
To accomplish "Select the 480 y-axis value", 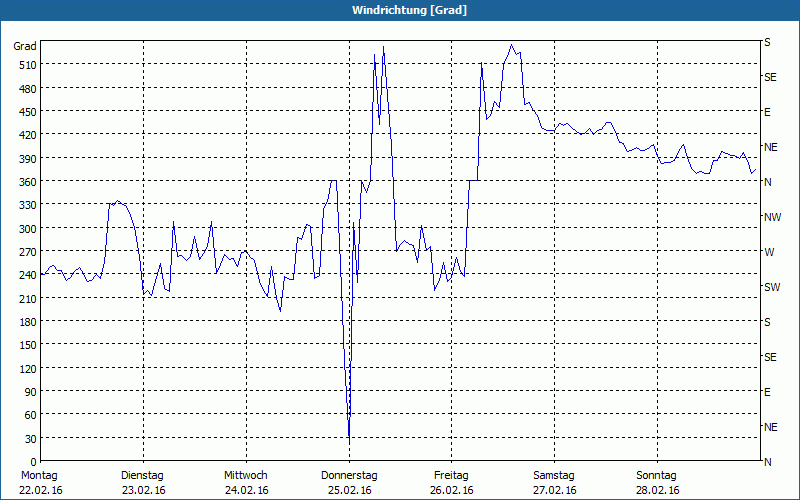I will 28,89.
